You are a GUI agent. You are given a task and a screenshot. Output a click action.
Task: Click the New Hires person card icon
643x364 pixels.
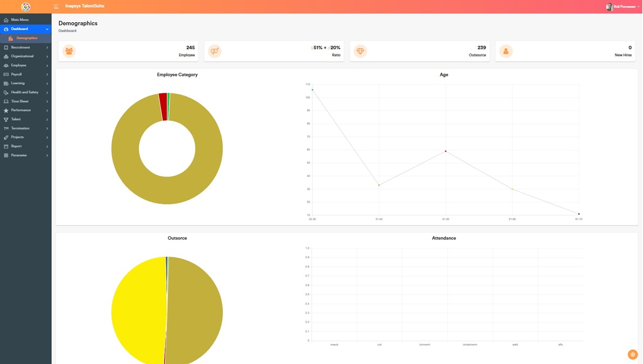pos(505,51)
